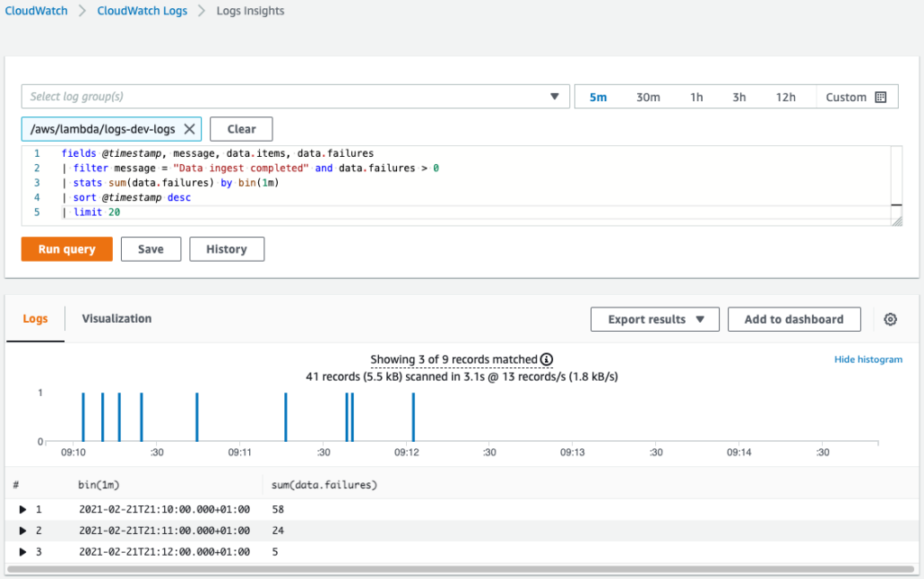
Task: Click the Hide histogram link
Action: point(868,359)
